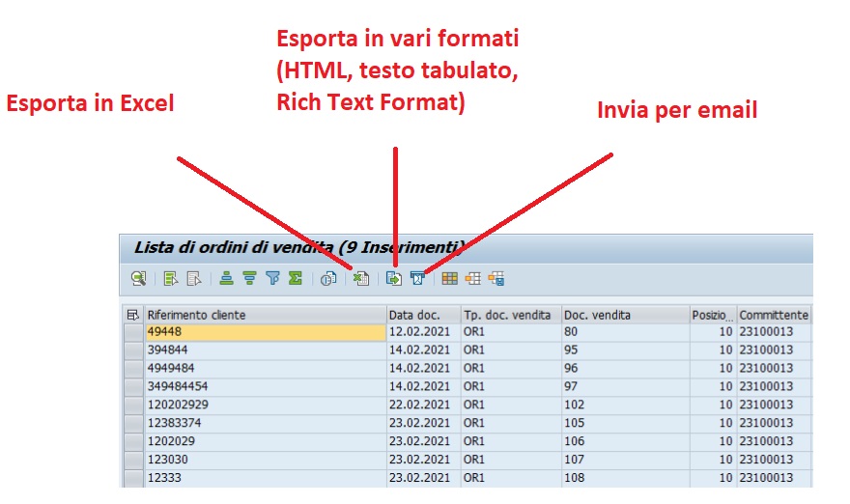
Task: Open the Details magnifier icon in toolbar
Action: tap(139, 279)
